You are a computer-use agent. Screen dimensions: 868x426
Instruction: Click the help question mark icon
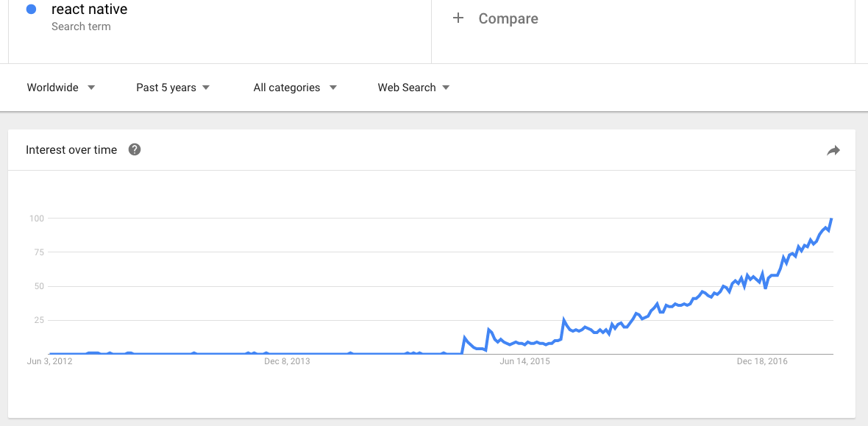tap(135, 150)
